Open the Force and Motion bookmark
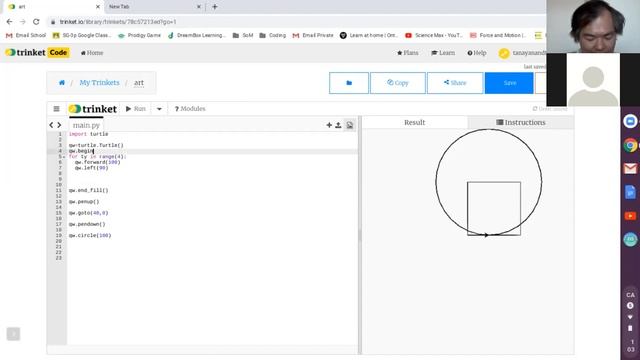 tap(498, 36)
